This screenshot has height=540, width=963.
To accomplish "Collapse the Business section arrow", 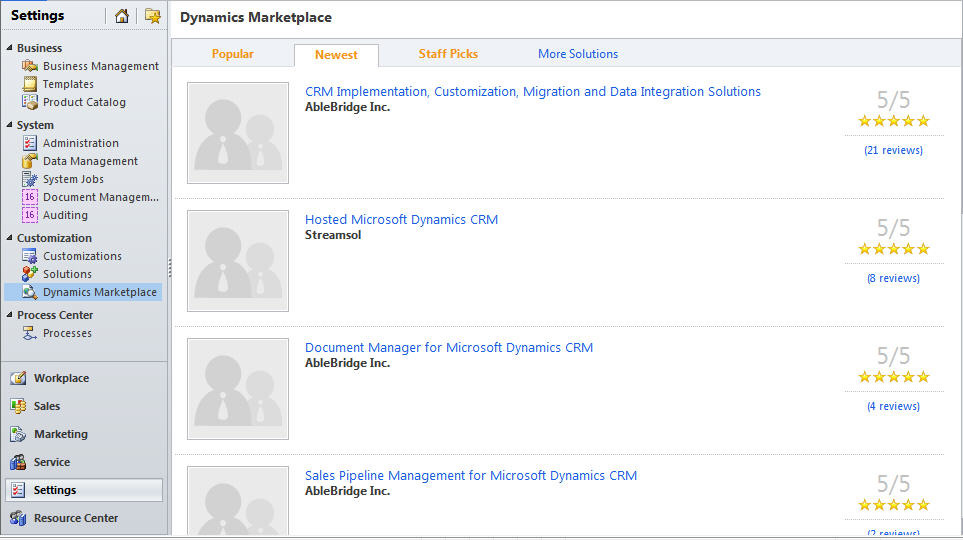I will 10,48.
